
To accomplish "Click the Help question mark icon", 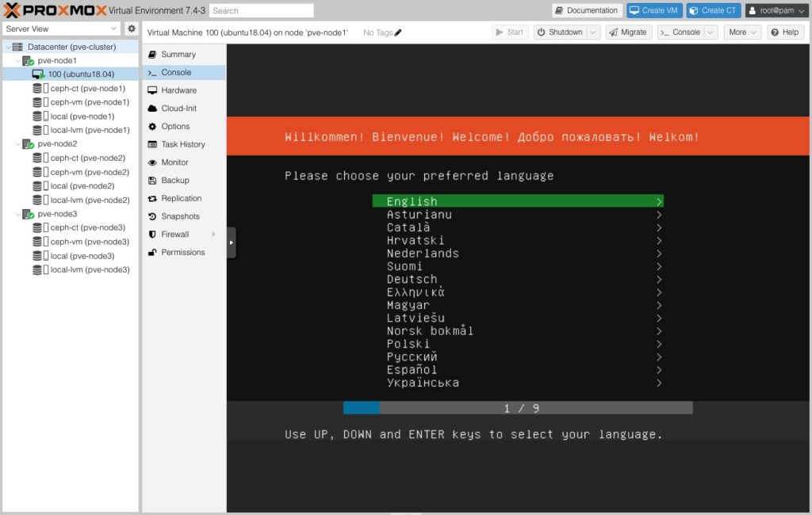I will pos(775,32).
